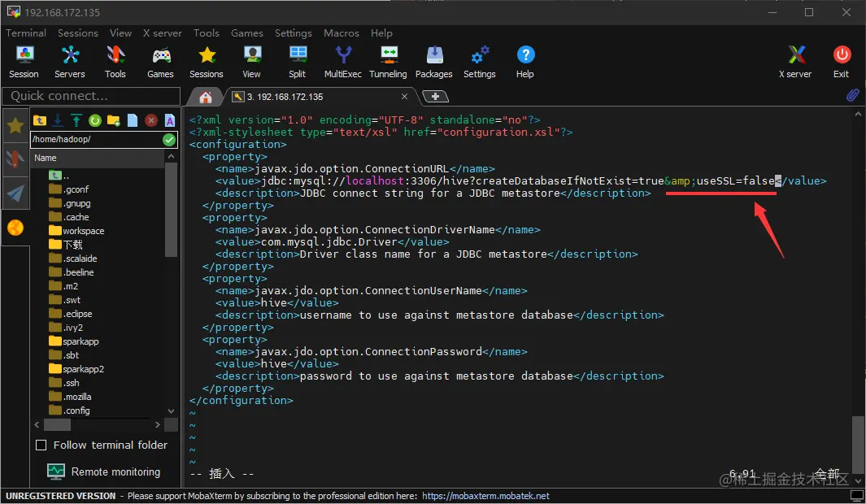Open the Sessions star toolbar icon
Viewport: 866px width, 504px height.
pos(206,62)
